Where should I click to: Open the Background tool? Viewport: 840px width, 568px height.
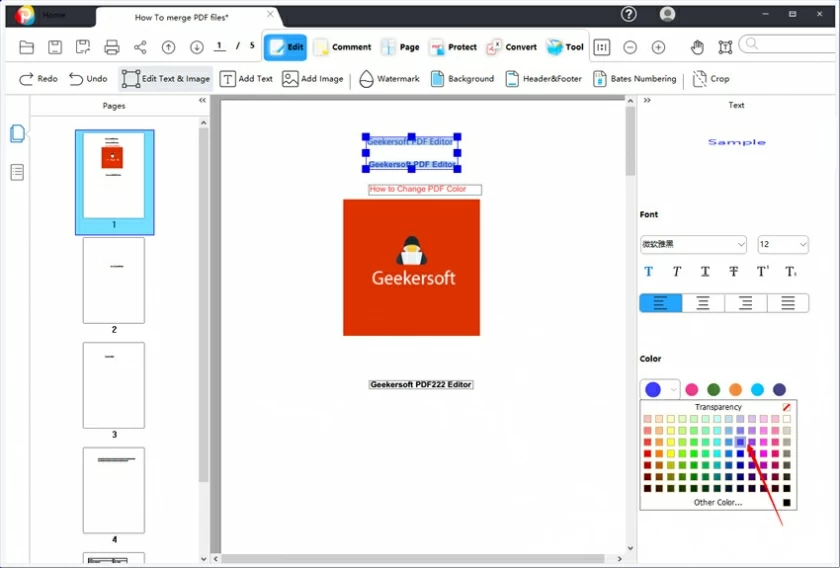tap(462, 79)
